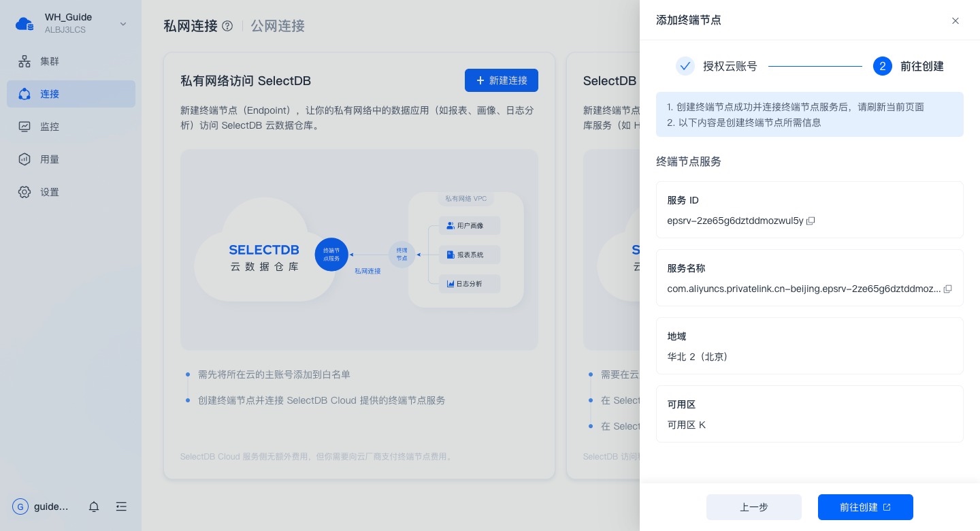Click the epsrv-2ze65g6dztddmozwul5y service ID text
980x531 pixels.
pyautogui.click(x=735, y=221)
